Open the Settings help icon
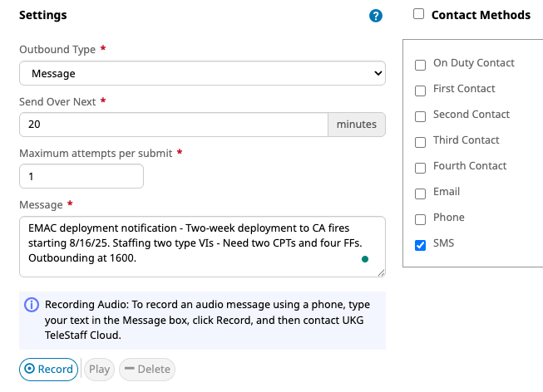This screenshot has width=543, height=392. coord(376,16)
